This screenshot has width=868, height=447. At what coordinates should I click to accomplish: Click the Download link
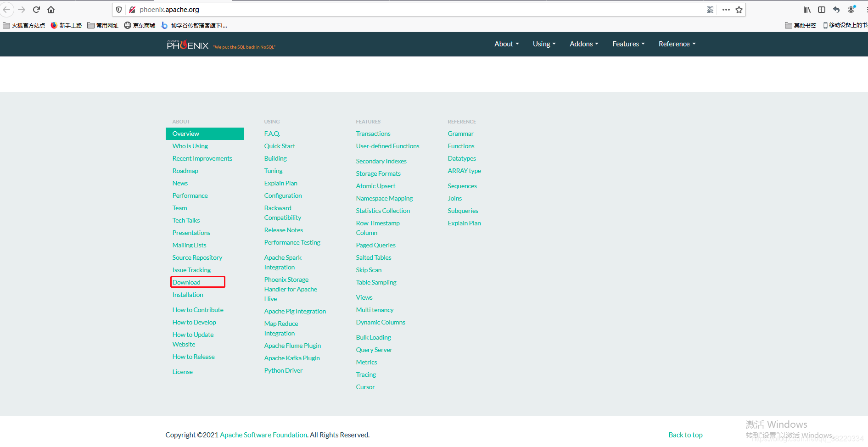(x=186, y=282)
